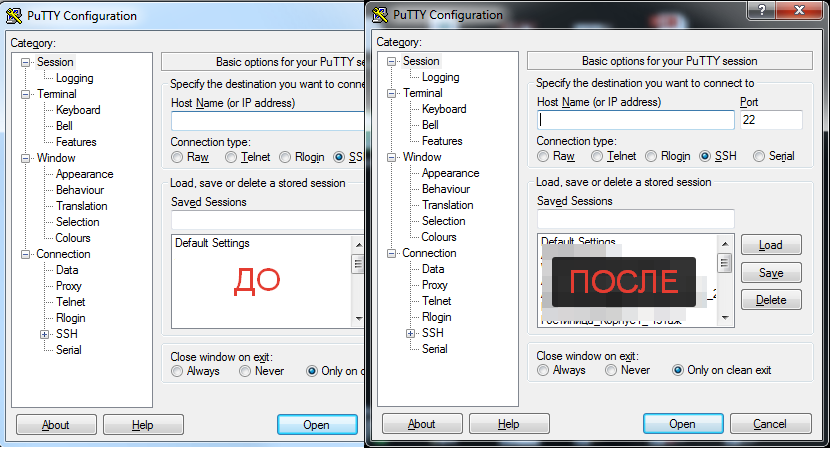830x449 pixels.
Task: Click the Delete session button
Action: 771,300
